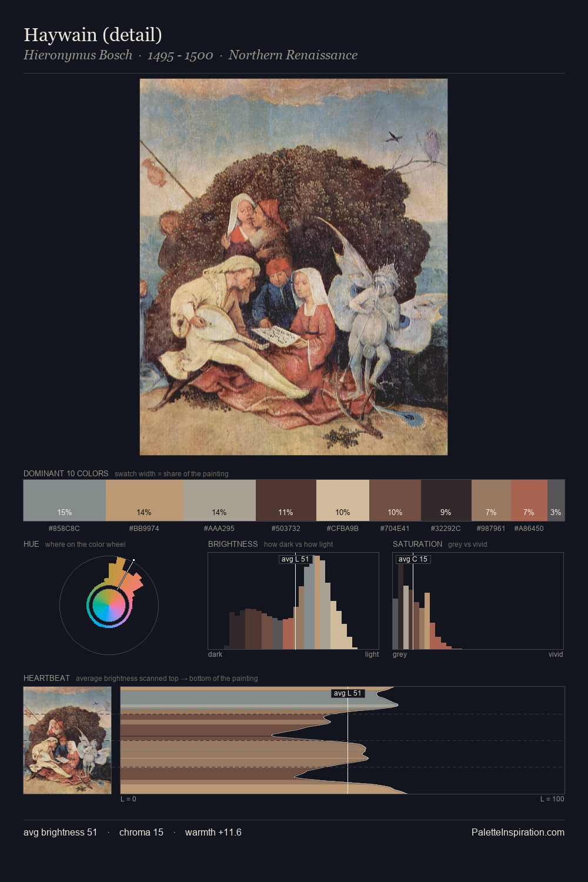The height and width of the screenshot is (882, 588).
Task: Click the 'avg L 51' brightness label
Action: pos(295,559)
